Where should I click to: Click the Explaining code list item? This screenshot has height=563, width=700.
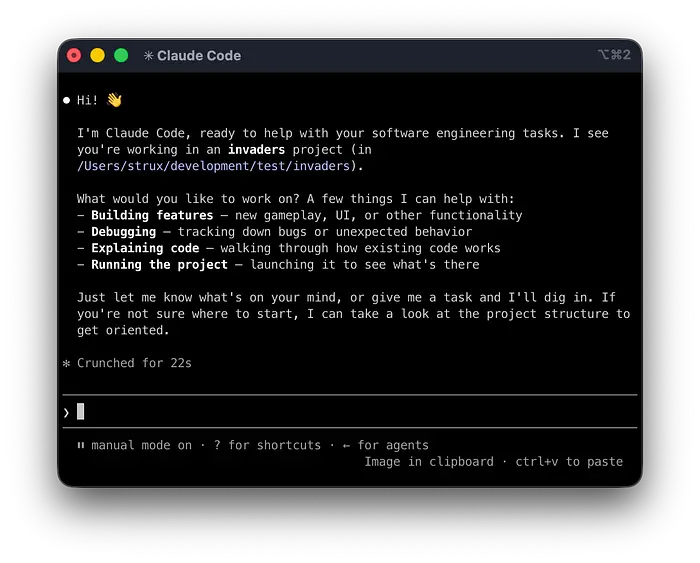point(288,248)
